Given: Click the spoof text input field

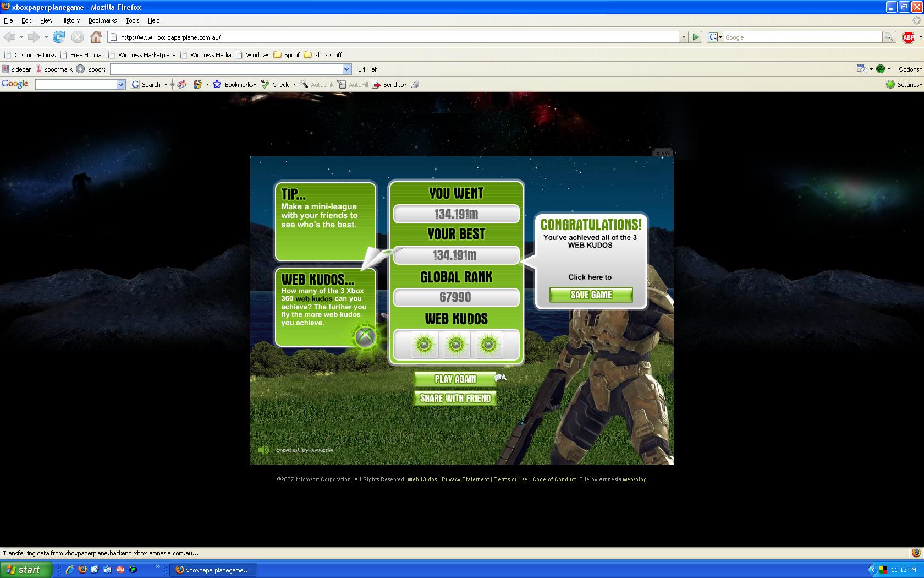Looking at the screenshot, I should (226, 69).
